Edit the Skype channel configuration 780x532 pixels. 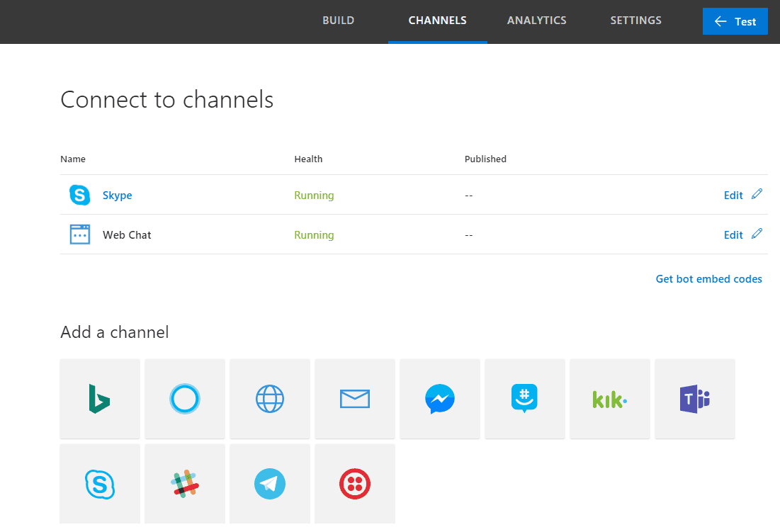pos(733,196)
